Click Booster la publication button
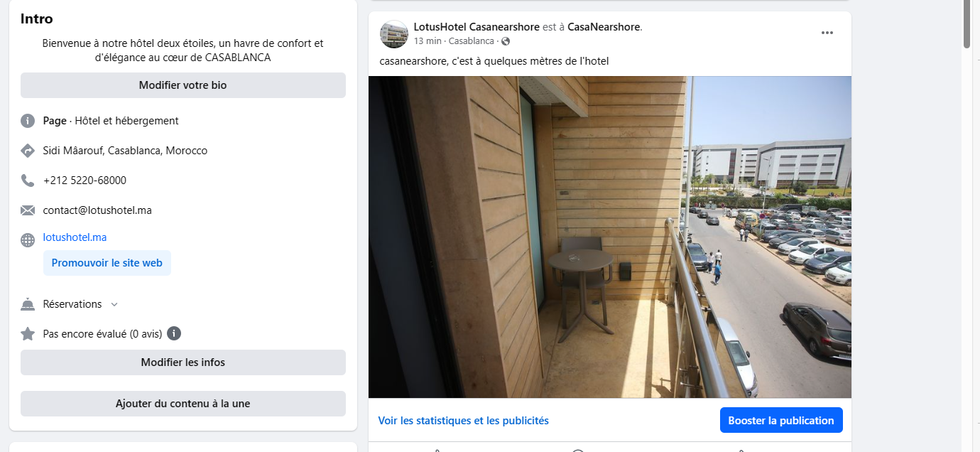980x452 pixels. coord(781,420)
